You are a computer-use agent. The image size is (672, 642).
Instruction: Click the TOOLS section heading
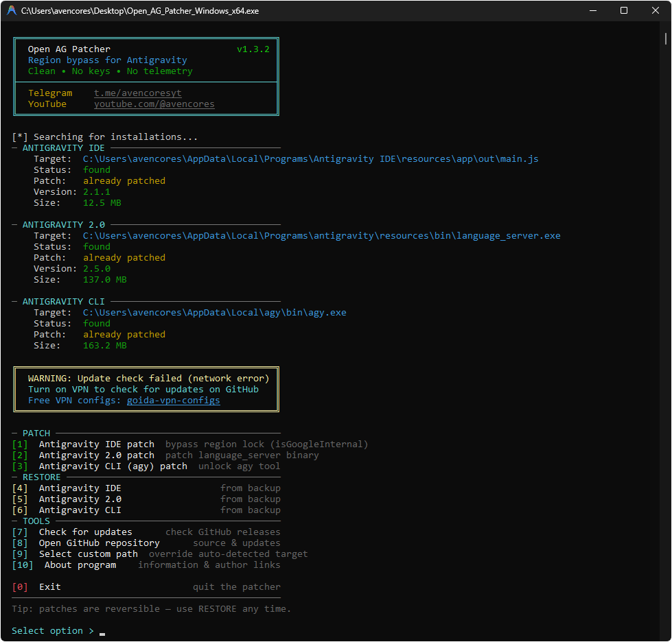click(x=36, y=521)
